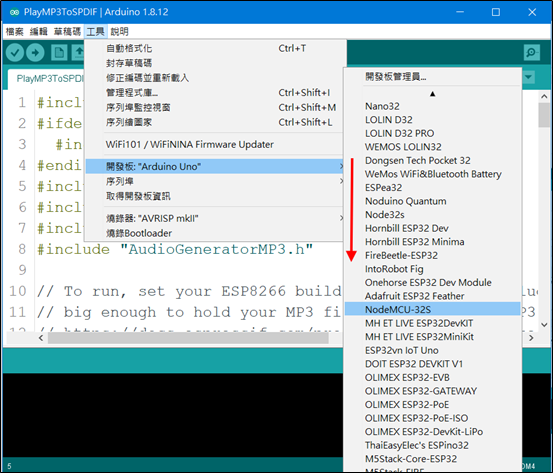Select 燒錄Bootloader menu entry
Viewport: 553px width, 473px height.
(214, 233)
